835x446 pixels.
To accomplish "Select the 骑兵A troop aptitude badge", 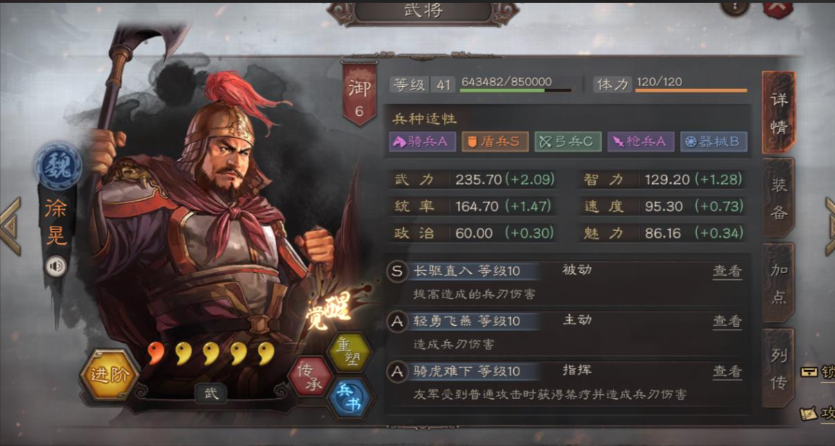I will (x=422, y=142).
